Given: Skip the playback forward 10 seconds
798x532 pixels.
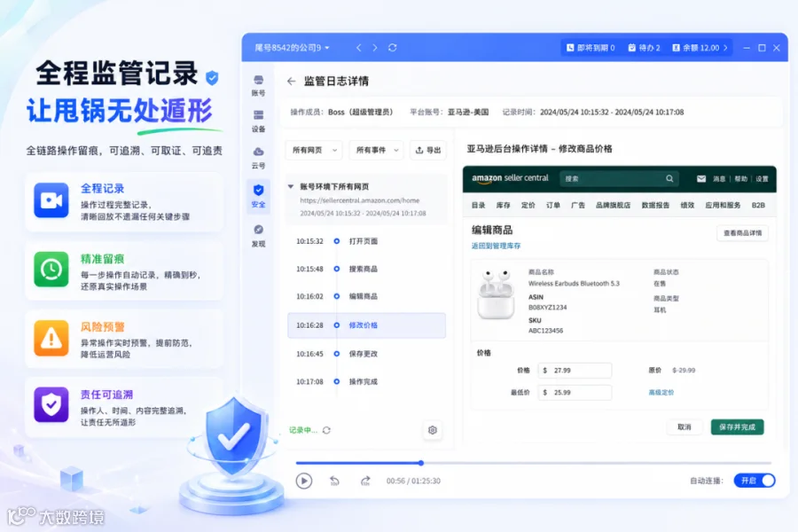Looking at the screenshot, I should 365,481.
